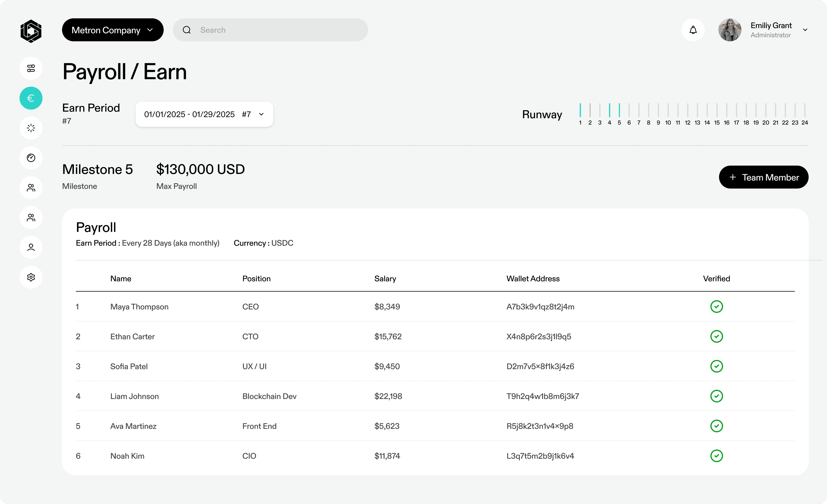The image size is (827, 504).
Task: Click the loading spinner sidebar icon
Action: (31, 128)
